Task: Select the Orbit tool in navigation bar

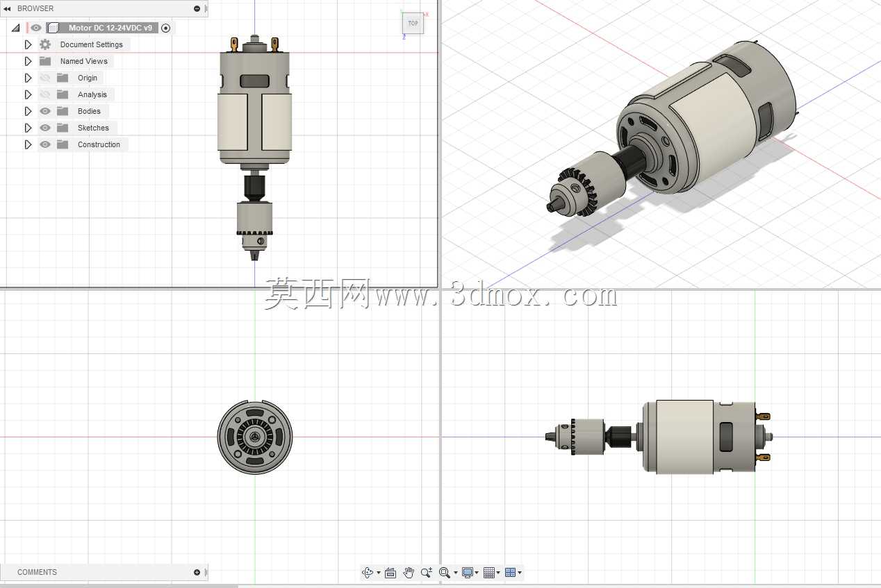Action: pos(368,573)
